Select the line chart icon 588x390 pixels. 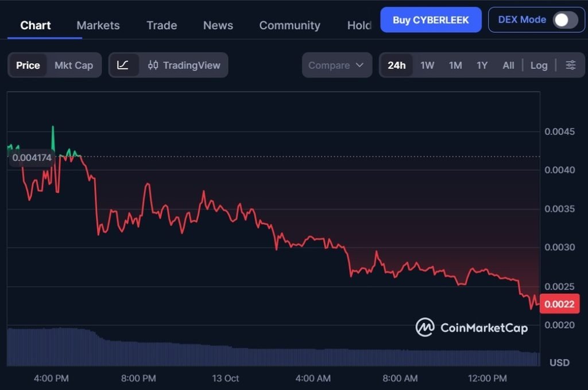click(123, 65)
